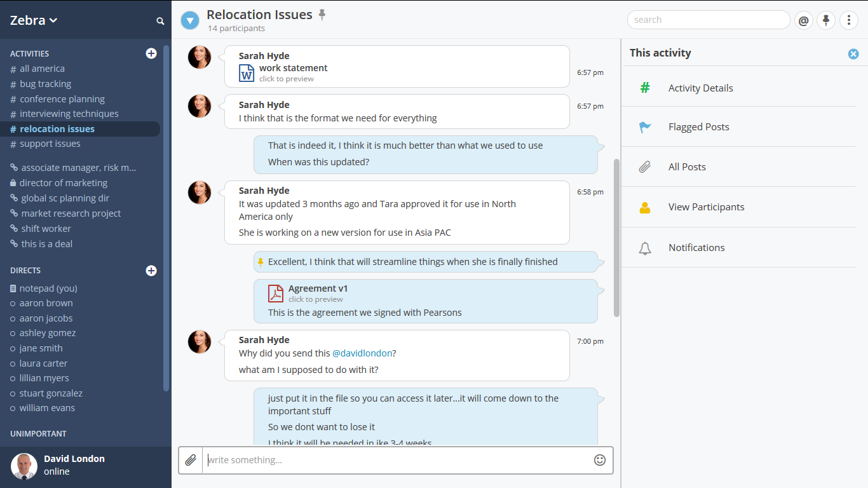Open direct chat with jane smith
This screenshot has height=488, width=868.
pos(41,348)
